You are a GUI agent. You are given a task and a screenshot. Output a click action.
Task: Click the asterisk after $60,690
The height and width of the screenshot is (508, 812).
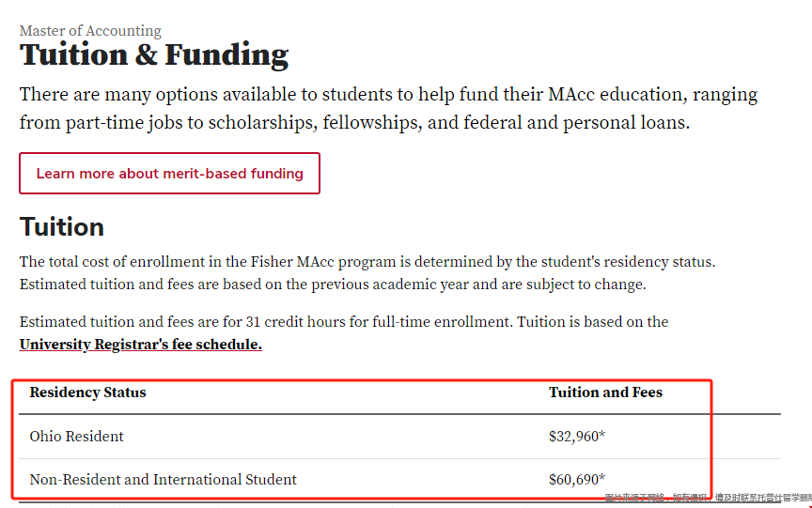coord(602,478)
